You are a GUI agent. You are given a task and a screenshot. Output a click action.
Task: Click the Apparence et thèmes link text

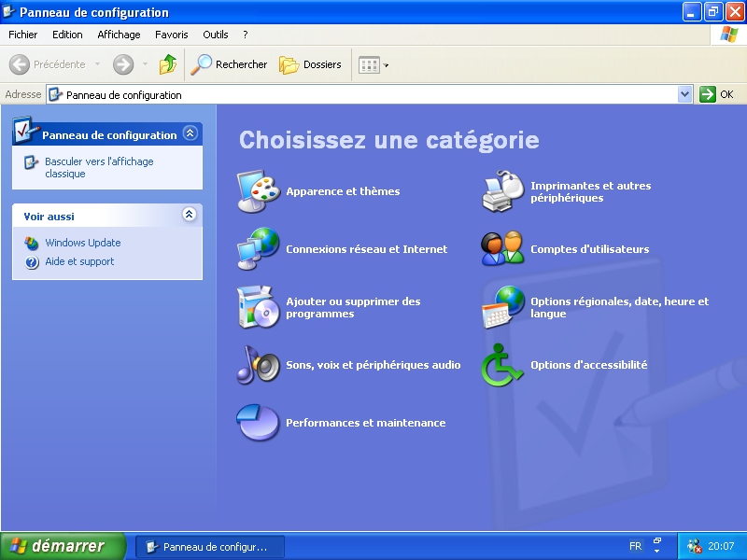pyautogui.click(x=343, y=191)
